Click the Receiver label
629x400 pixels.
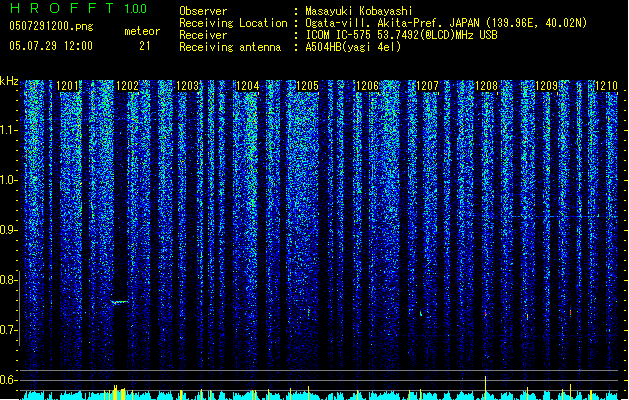tap(203, 35)
